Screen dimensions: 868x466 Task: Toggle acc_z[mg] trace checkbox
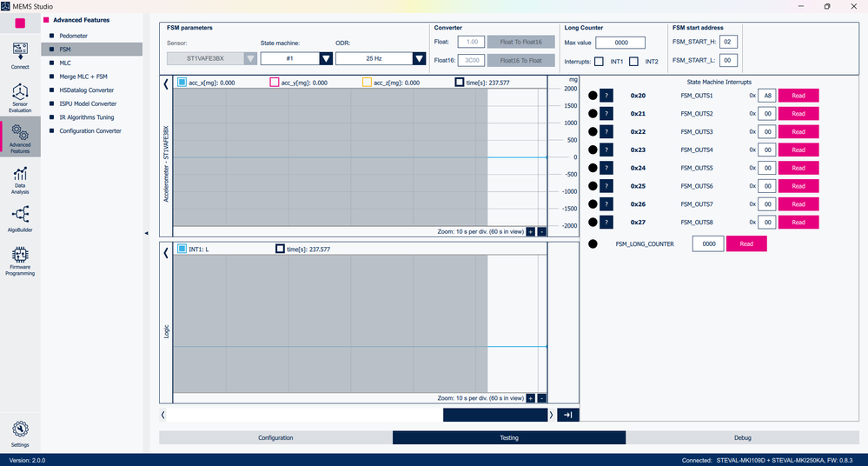click(367, 82)
